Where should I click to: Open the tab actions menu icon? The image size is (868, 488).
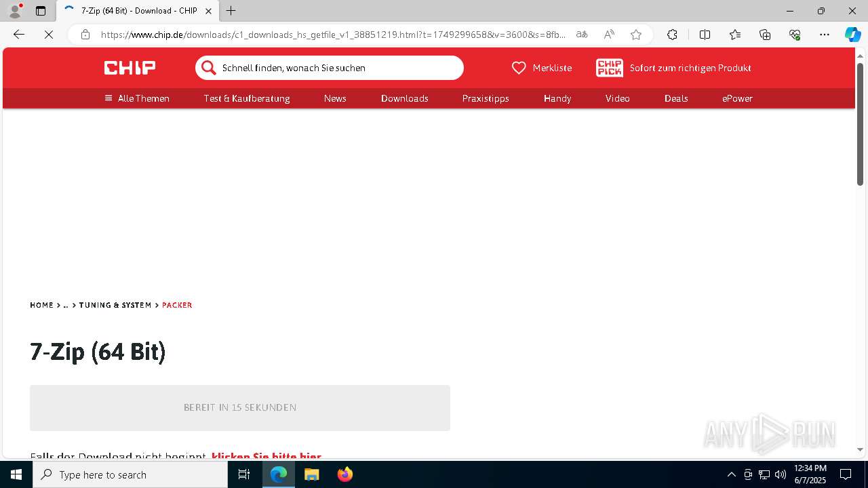coord(41,11)
